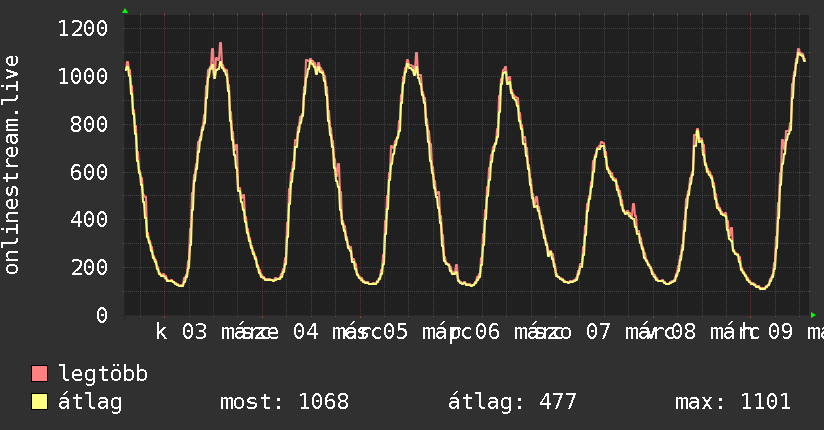
Task: Click the 400 y-axis label
Action: [x=89, y=220]
